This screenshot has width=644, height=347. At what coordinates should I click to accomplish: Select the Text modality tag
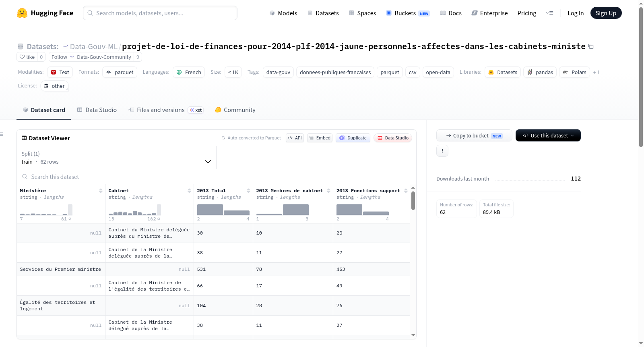pyautogui.click(x=60, y=72)
